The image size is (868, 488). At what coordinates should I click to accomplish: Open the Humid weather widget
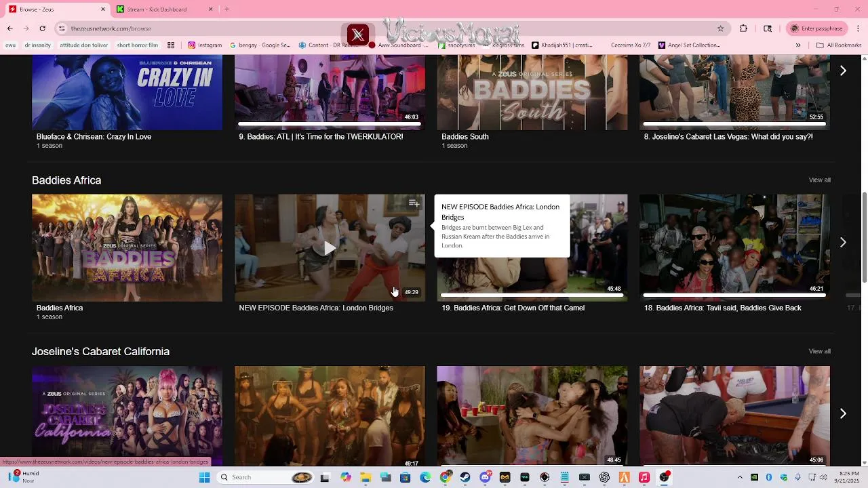pyautogui.click(x=24, y=477)
